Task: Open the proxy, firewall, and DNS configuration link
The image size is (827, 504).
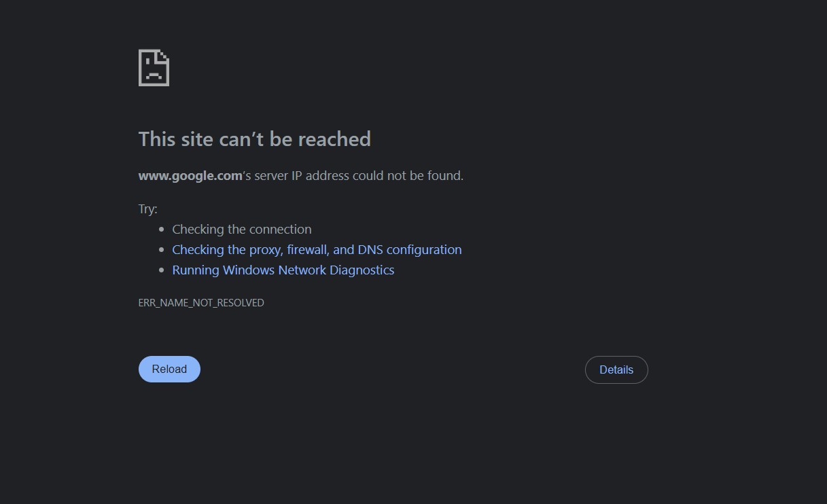Action: (317, 250)
